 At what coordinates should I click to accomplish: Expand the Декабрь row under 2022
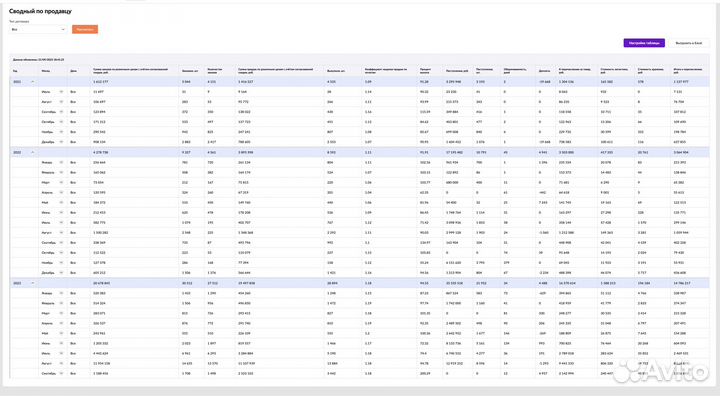point(61,273)
